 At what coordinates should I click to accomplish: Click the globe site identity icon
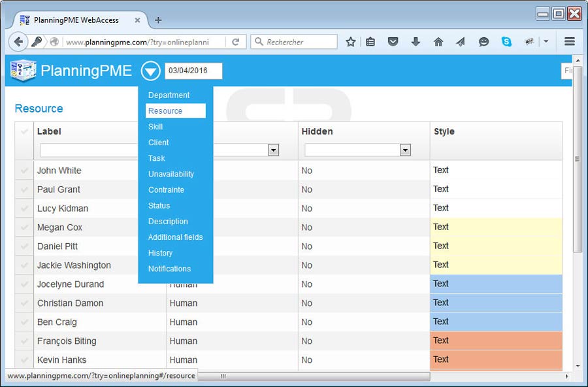pos(54,42)
